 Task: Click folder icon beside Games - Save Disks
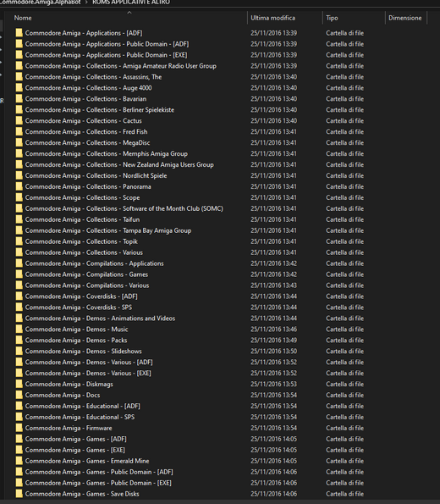click(x=19, y=493)
